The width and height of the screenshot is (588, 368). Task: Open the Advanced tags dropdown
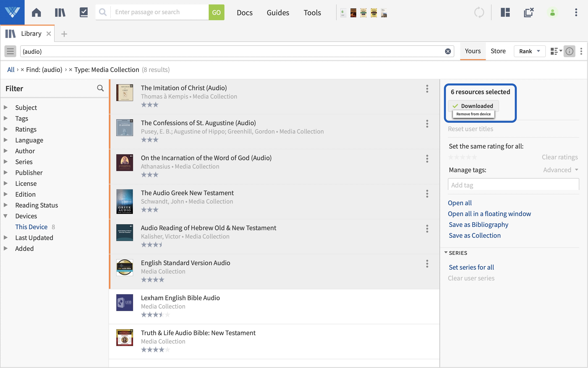[561, 170]
